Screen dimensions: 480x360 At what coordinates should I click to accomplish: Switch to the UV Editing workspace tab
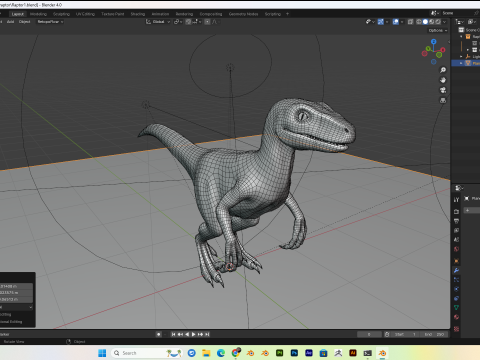(x=85, y=14)
